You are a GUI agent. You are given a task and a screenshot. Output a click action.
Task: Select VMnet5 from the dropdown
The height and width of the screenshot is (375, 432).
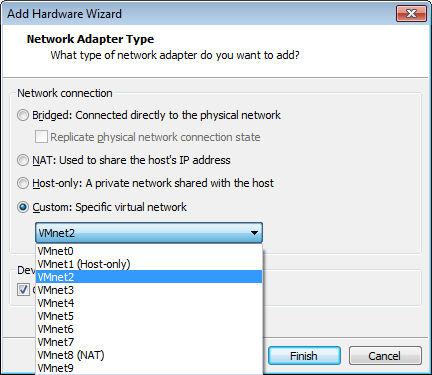tap(149, 316)
